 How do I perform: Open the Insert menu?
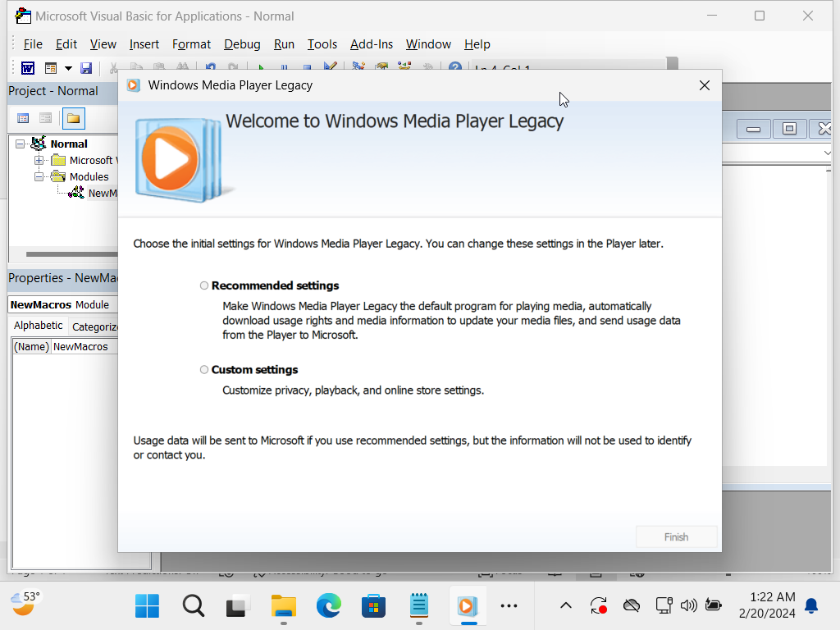pos(144,44)
